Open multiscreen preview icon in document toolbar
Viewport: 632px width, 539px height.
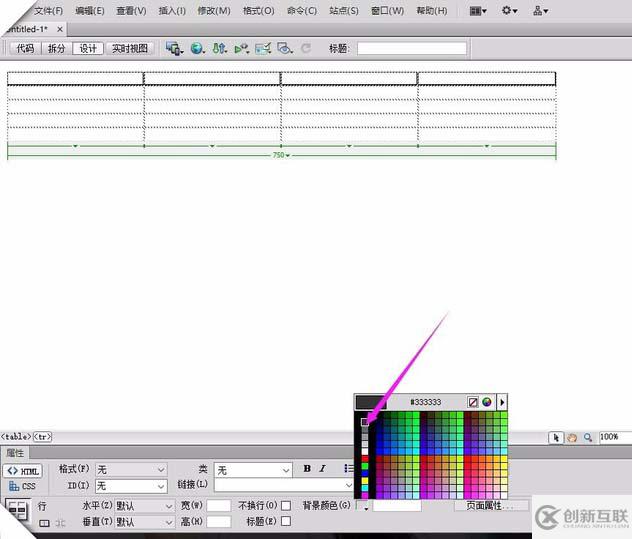coord(175,49)
